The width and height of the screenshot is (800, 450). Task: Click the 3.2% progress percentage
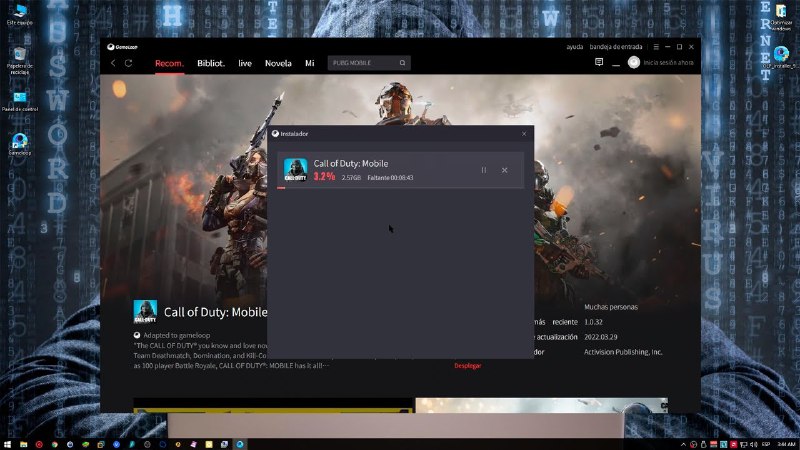[324, 177]
